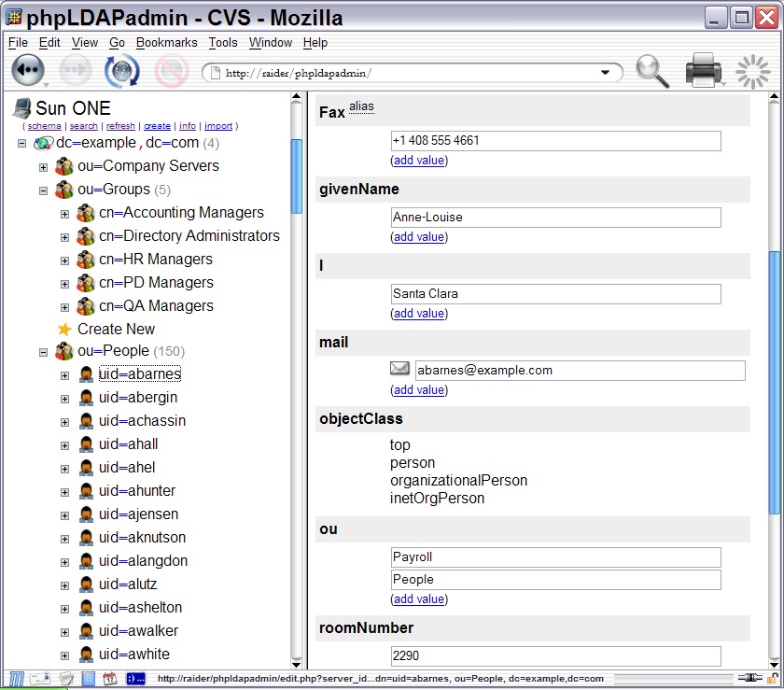The image size is (784, 690).
Task: Click the envelope icon beside mail field
Action: tap(400, 370)
